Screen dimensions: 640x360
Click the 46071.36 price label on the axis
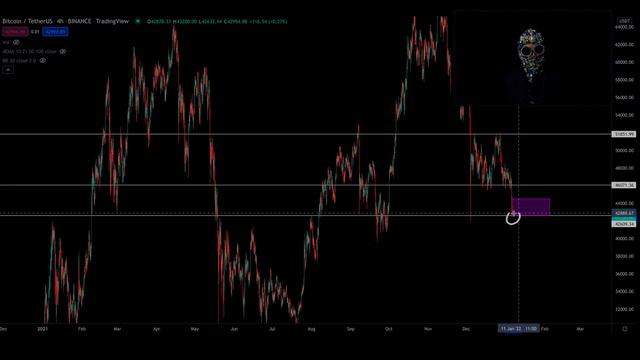tap(624, 185)
